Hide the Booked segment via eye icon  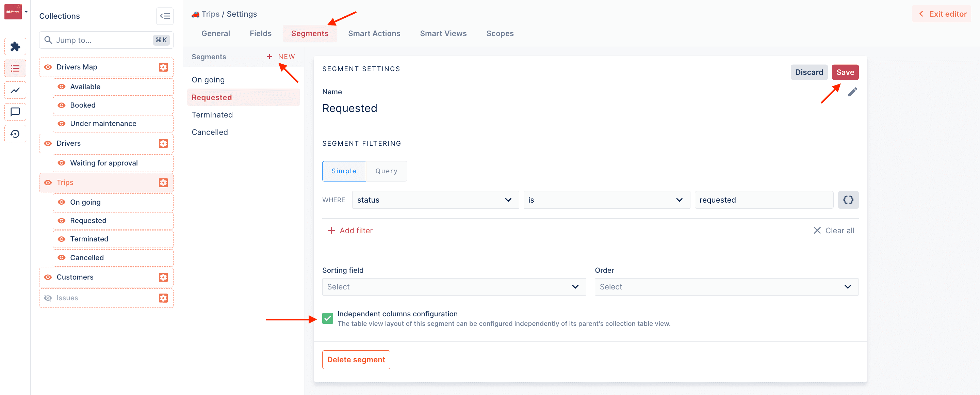(61, 105)
